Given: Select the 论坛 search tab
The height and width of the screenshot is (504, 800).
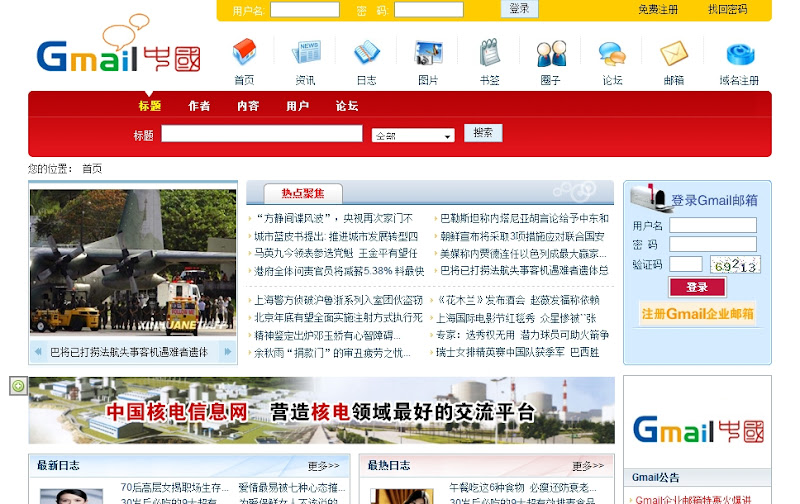Looking at the screenshot, I should [x=347, y=106].
